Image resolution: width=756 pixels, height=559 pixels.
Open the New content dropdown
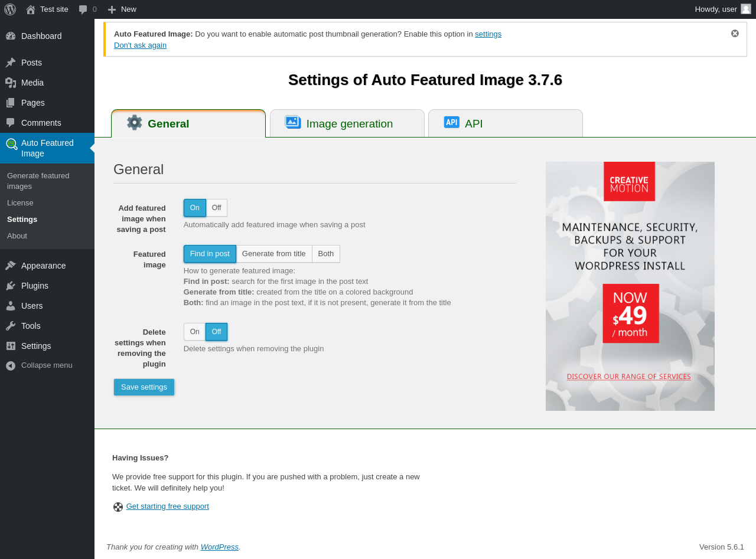pyautogui.click(x=122, y=9)
